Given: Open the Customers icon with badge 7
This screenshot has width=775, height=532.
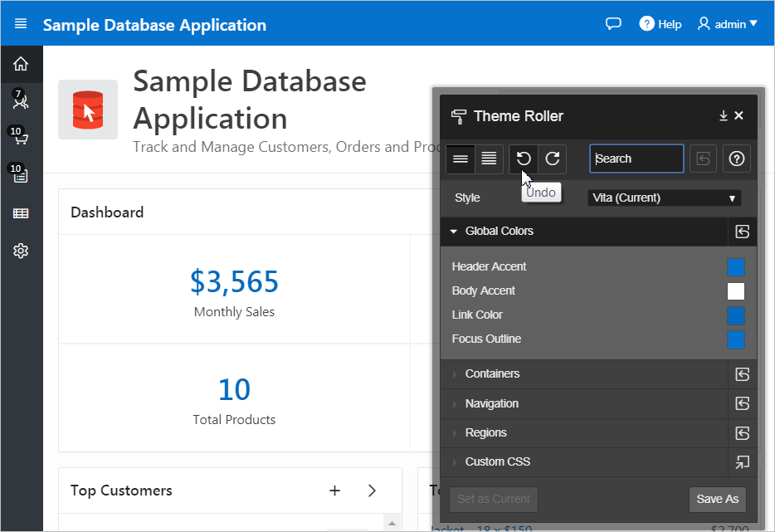Looking at the screenshot, I should click(x=21, y=101).
